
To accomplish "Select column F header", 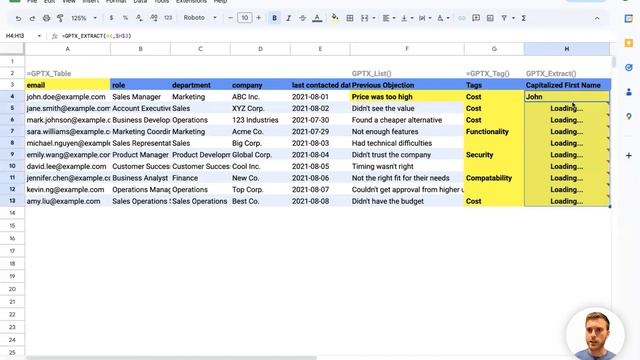I will click(407, 49).
